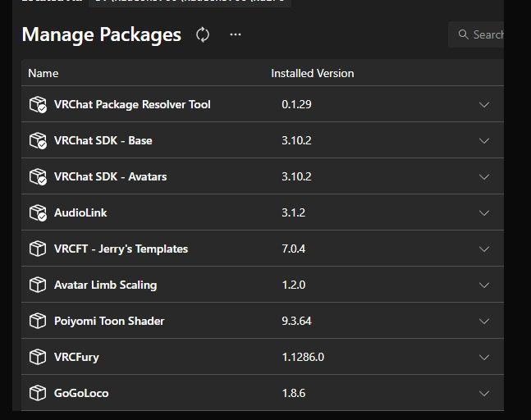The width and height of the screenshot is (531, 420).
Task: Click the VRCFT - Jerry's Templates package icon
Action: point(38,249)
